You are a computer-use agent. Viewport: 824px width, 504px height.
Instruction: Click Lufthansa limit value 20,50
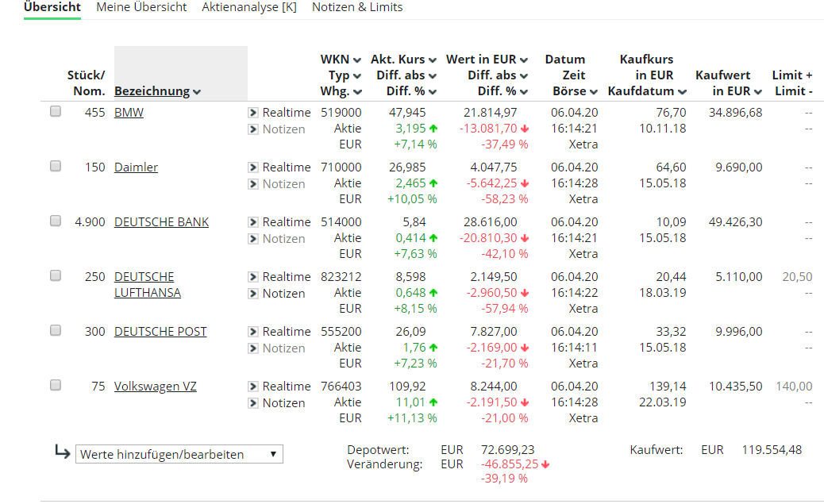tap(797, 276)
